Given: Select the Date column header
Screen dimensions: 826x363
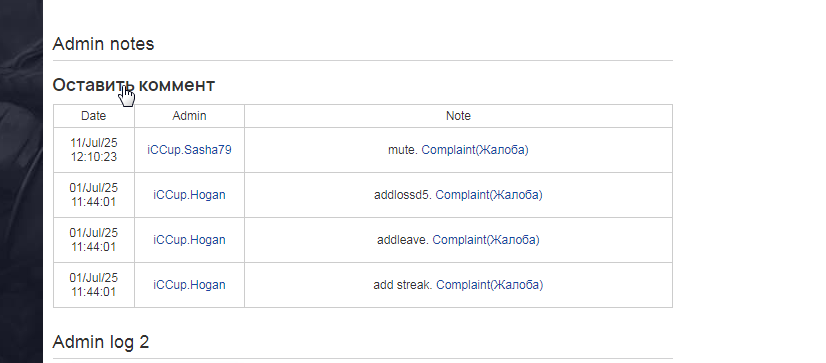Looking at the screenshot, I should [x=94, y=116].
